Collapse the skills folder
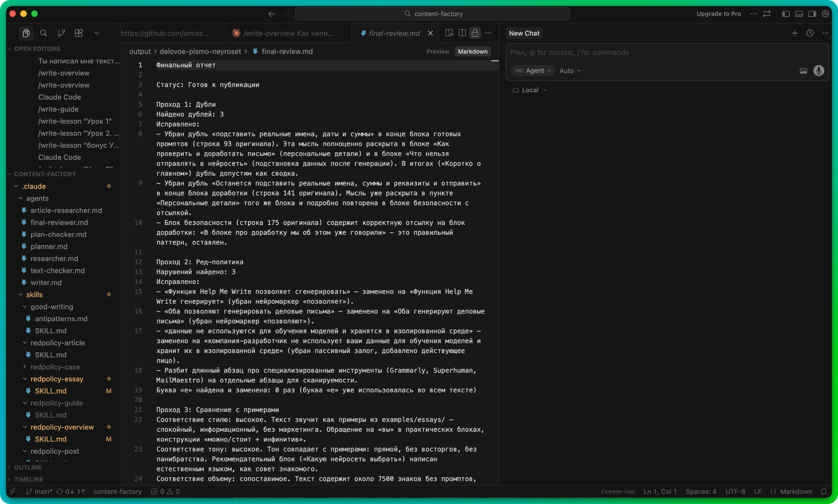Image resolution: width=838 pixels, height=504 pixels. (34, 295)
